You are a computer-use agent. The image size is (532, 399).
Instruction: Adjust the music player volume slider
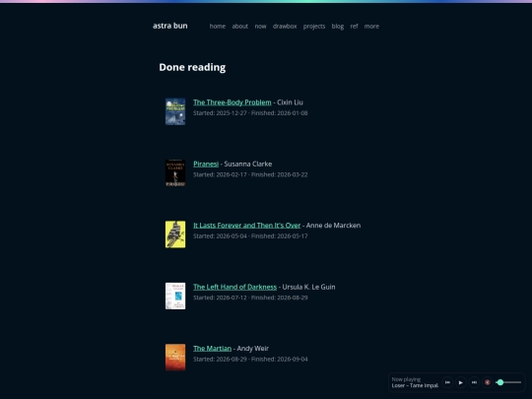508,382
